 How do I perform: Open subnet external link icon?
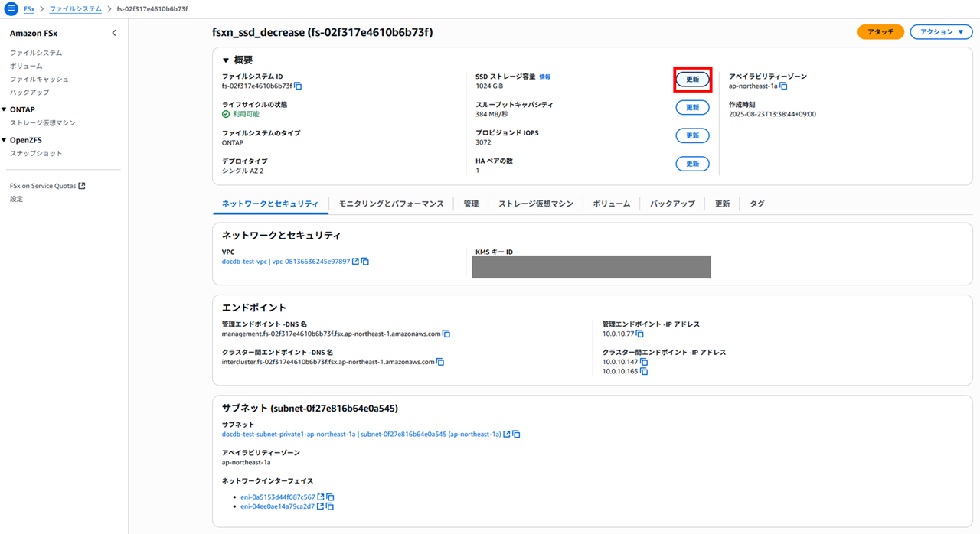point(507,435)
